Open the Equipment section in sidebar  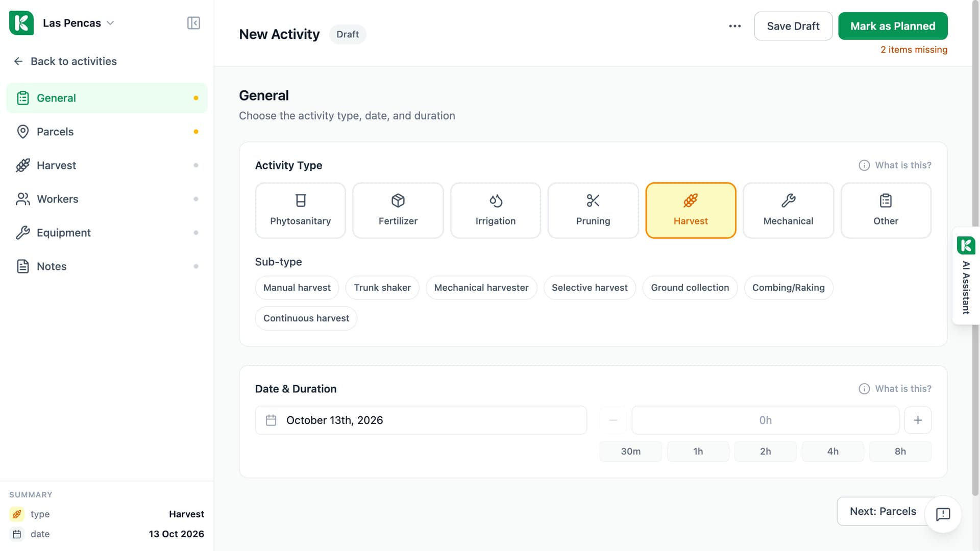pyautogui.click(x=107, y=233)
